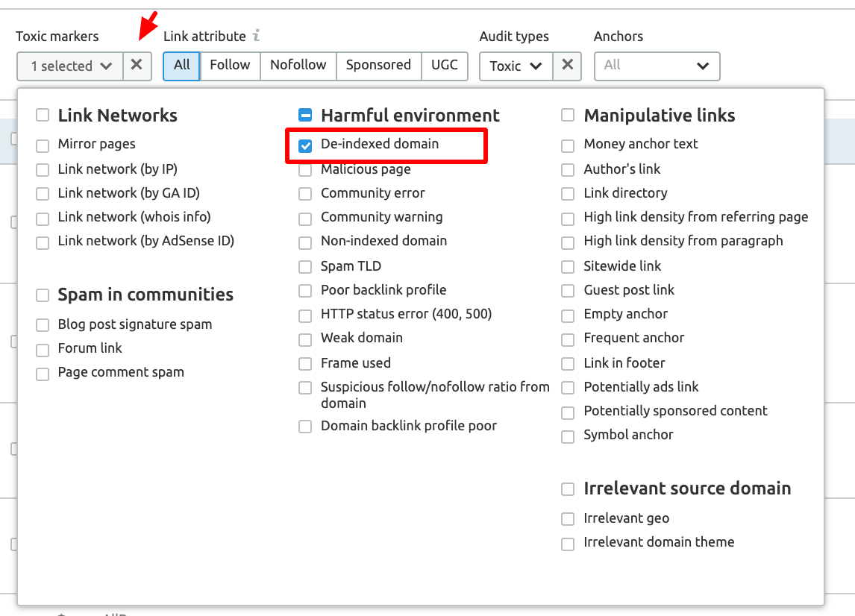This screenshot has width=855, height=616.
Task: Tick Domain backlink profile poor checkbox
Action: pos(305,427)
